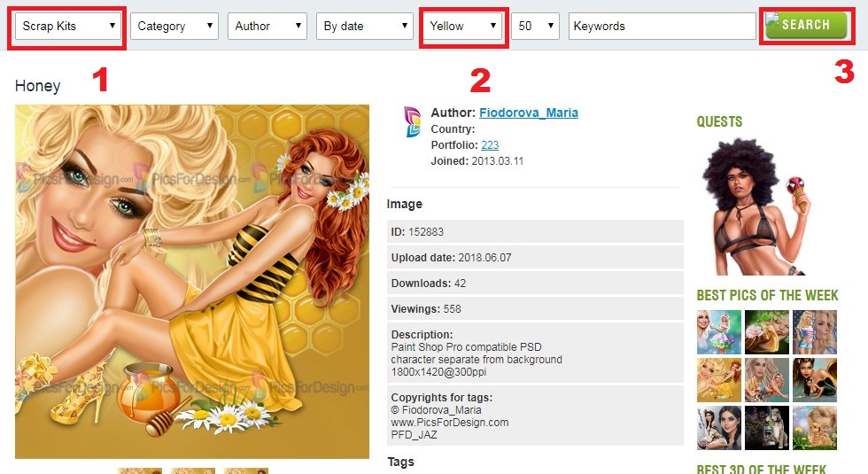Click the Keywords search field
This screenshot has height=474, width=868.
pos(663,26)
